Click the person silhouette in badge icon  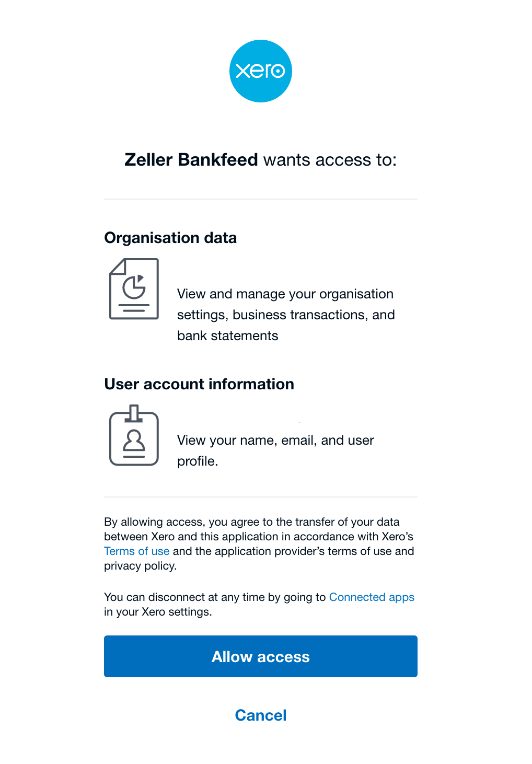(x=134, y=441)
